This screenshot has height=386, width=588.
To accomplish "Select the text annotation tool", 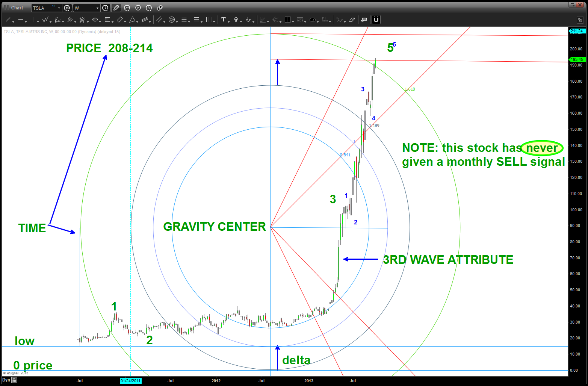I will point(224,20).
